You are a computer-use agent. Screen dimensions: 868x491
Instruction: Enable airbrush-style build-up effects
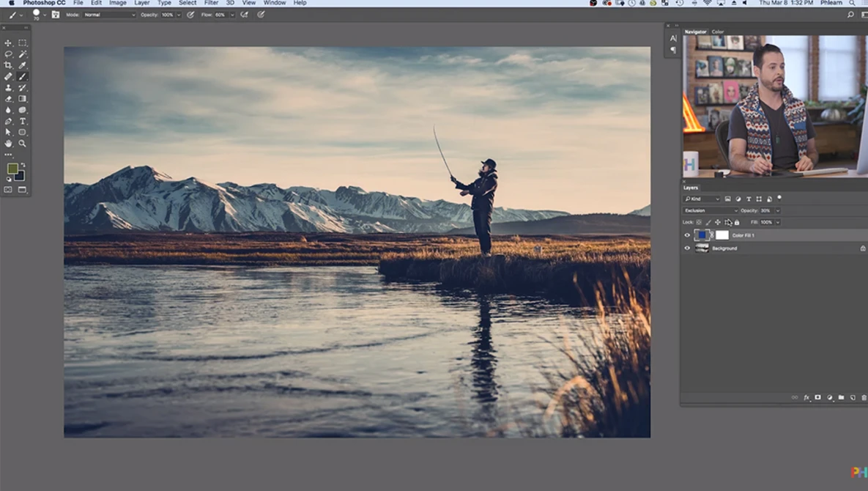point(244,15)
